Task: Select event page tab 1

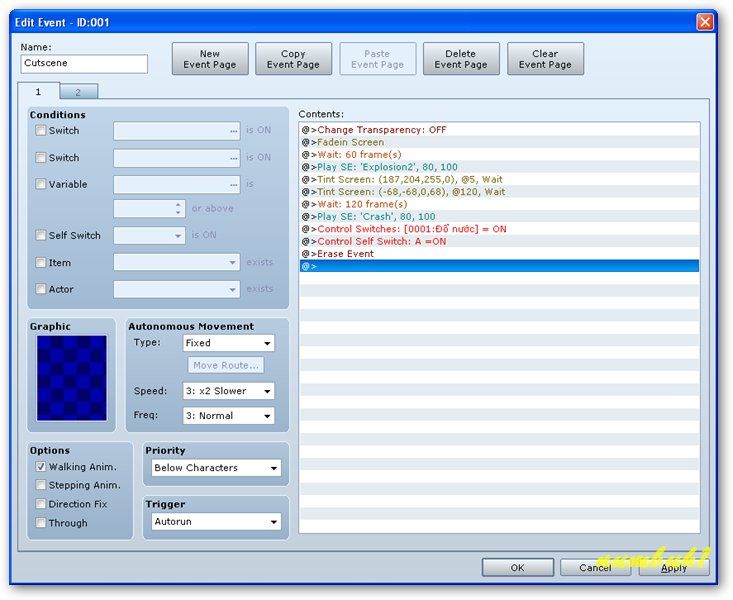Action: (38, 91)
